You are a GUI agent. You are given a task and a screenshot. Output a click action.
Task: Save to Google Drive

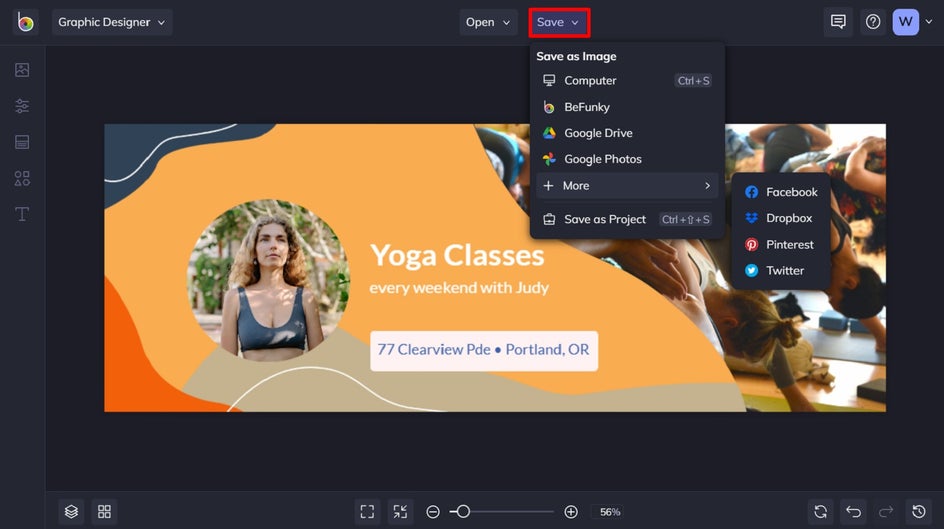point(627,133)
